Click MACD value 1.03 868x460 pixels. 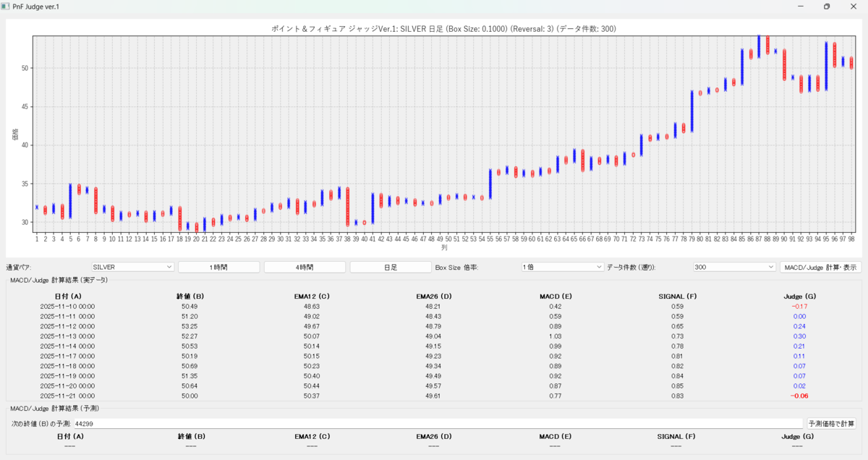pyautogui.click(x=556, y=336)
